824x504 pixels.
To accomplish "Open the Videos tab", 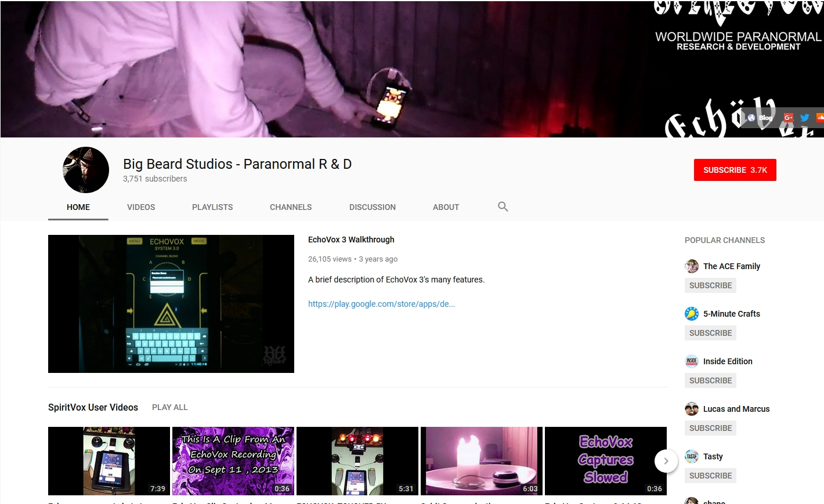I will tap(141, 207).
